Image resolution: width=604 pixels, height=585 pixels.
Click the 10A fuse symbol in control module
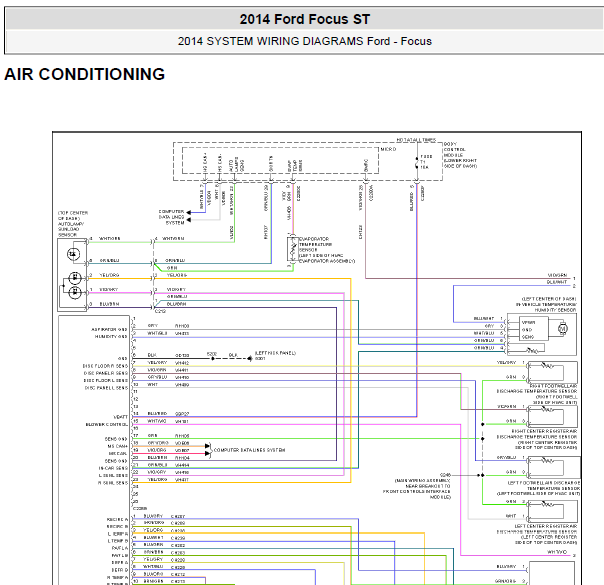pyautogui.click(x=416, y=162)
